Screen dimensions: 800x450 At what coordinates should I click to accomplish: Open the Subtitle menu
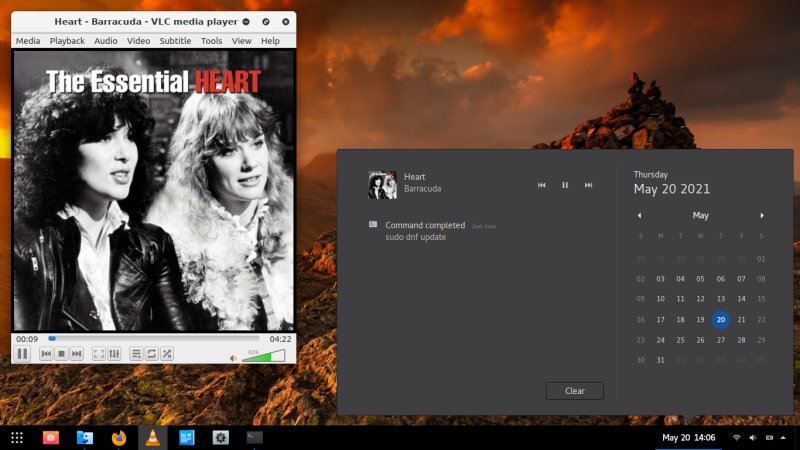175,41
